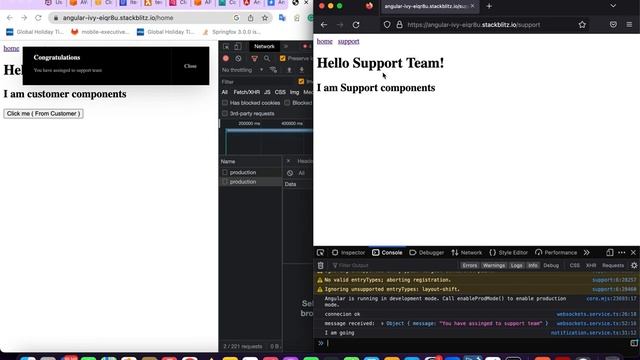Screen dimensions: 640x360
Task: Check the Blocked requests checkbox
Action: [287, 103]
